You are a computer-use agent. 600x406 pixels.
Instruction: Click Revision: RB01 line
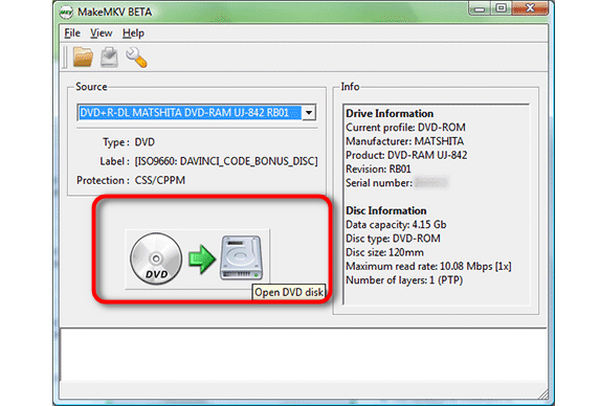[378, 169]
